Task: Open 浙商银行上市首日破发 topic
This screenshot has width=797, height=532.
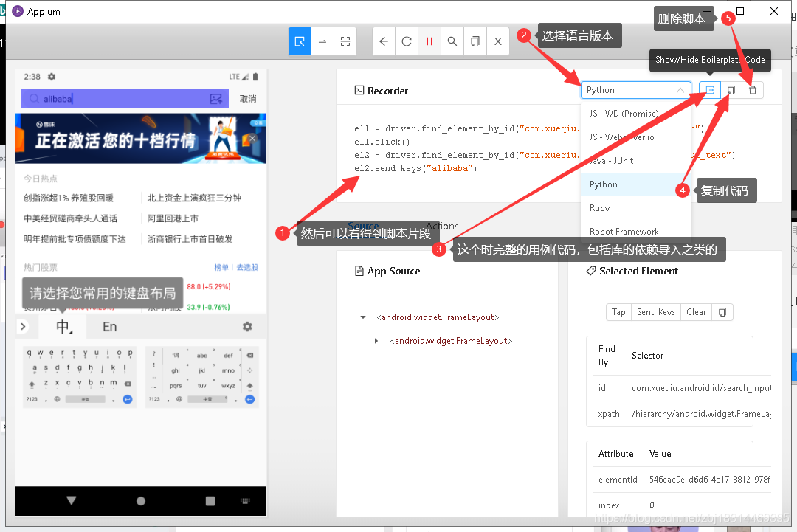Action: pos(190,239)
